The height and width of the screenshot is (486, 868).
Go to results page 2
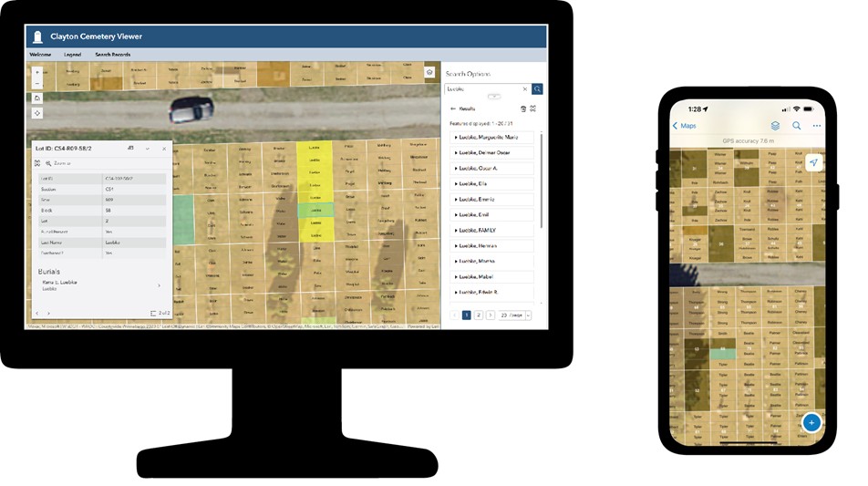pos(479,315)
